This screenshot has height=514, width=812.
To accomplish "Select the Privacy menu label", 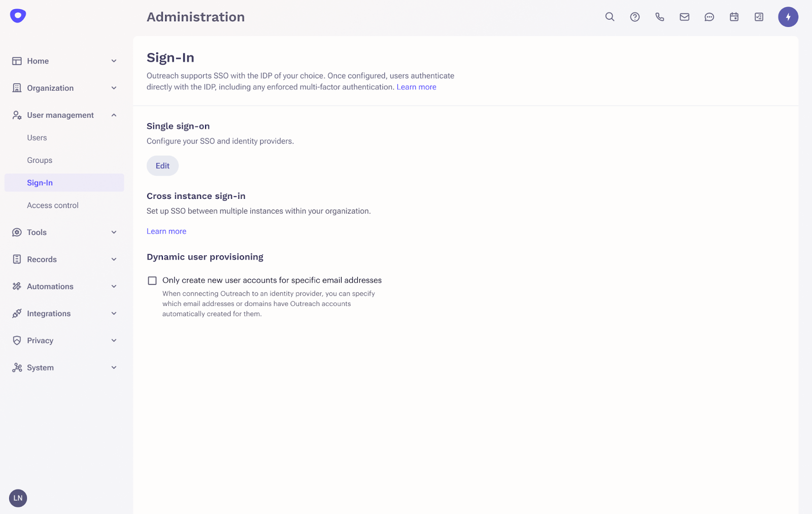I will point(40,340).
